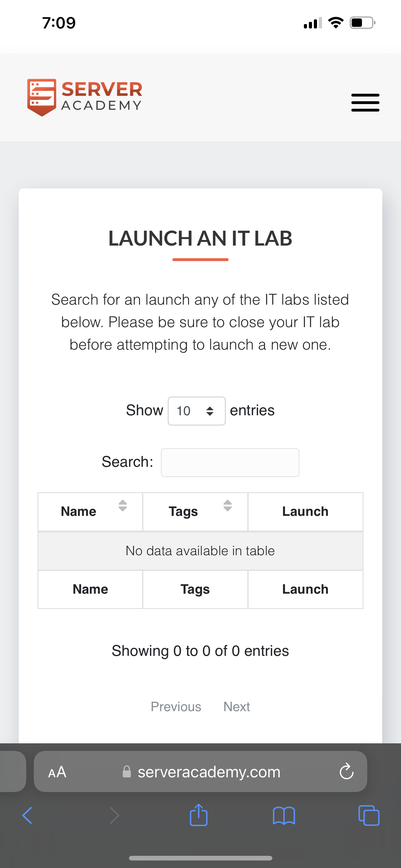Viewport: 401px width, 868px height.
Task: Click the Next pagination link
Action: point(237,706)
